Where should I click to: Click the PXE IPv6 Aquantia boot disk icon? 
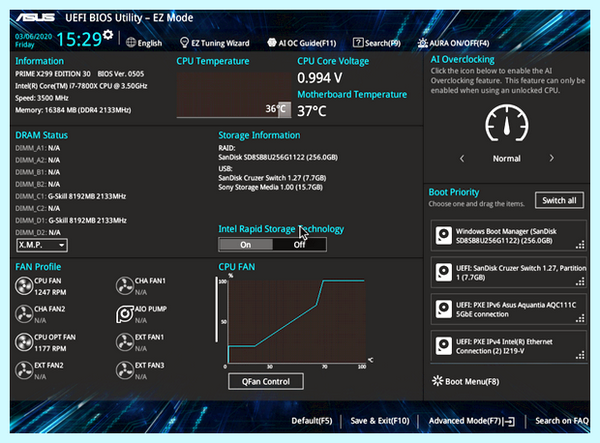[x=444, y=309]
